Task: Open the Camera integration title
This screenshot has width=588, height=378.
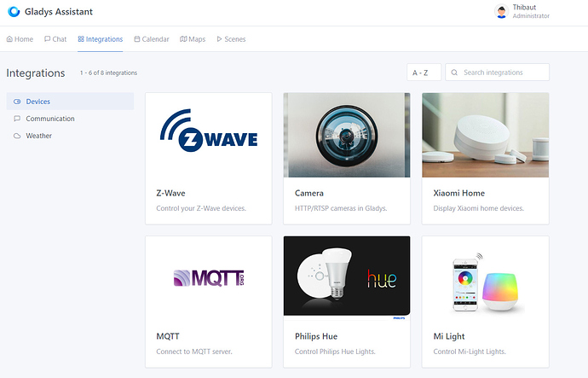Action: click(x=309, y=194)
